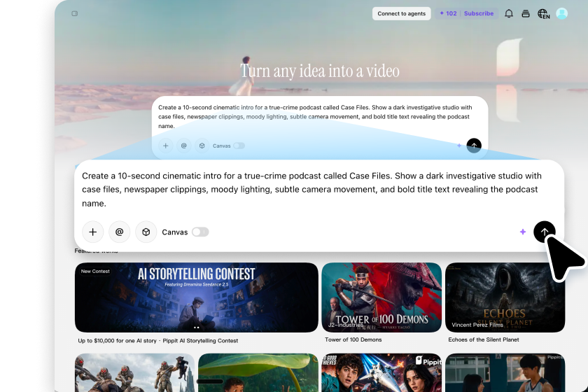
Task: Click the 'Turn any idea into a video' heading
Action: 319,71
